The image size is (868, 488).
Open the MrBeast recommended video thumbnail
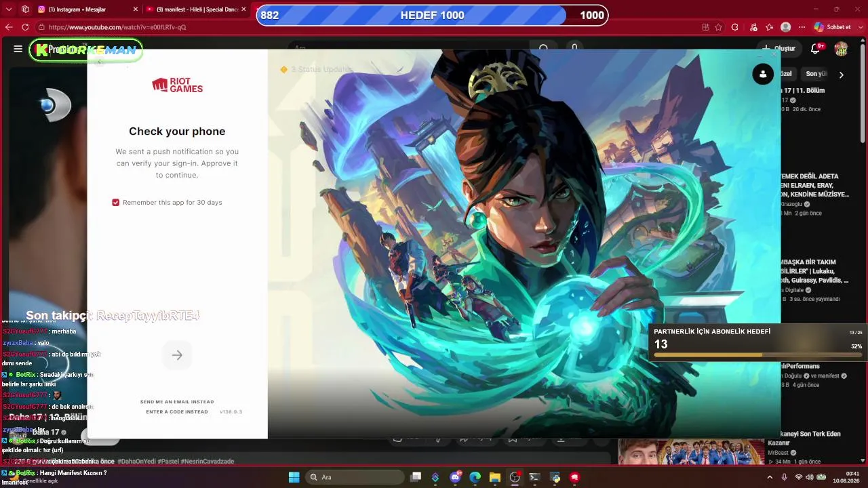(x=691, y=452)
